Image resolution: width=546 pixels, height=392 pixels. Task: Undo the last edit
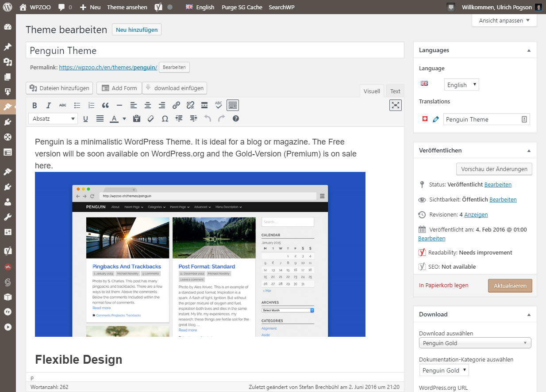pos(208,118)
